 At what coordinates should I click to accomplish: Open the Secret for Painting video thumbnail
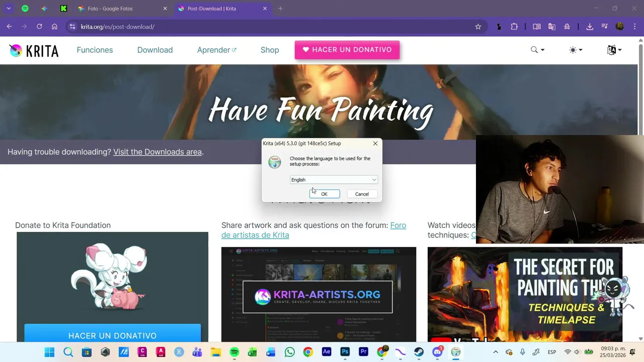525,295
